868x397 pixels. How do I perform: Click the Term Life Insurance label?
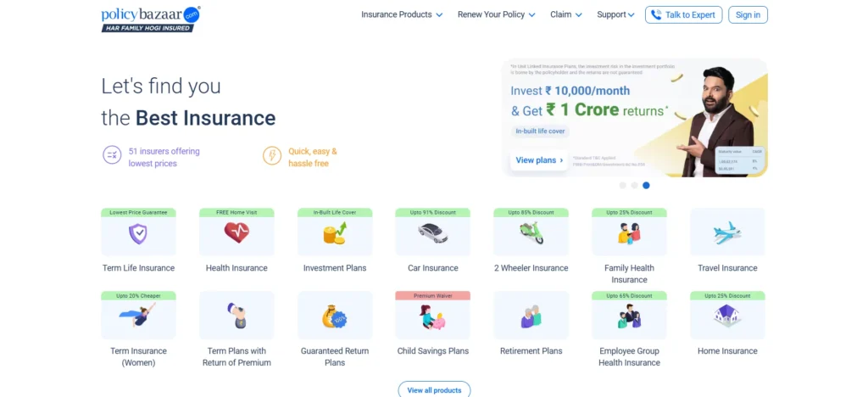[138, 268]
